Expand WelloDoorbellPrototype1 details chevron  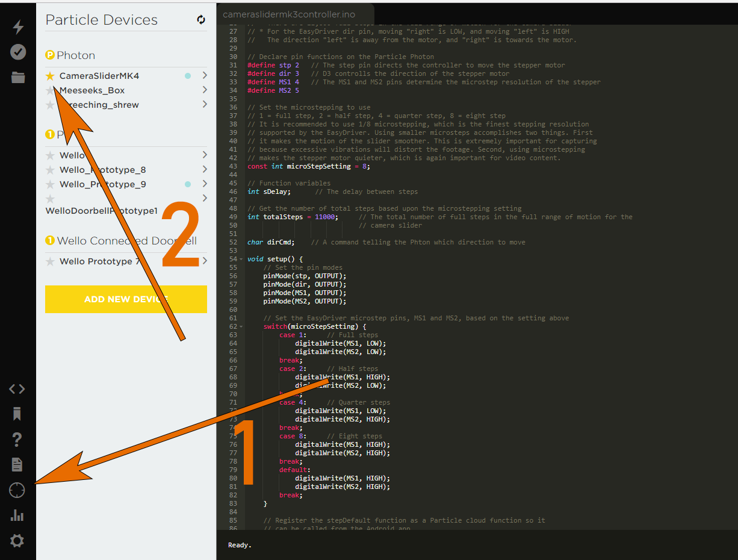[x=205, y=198]
